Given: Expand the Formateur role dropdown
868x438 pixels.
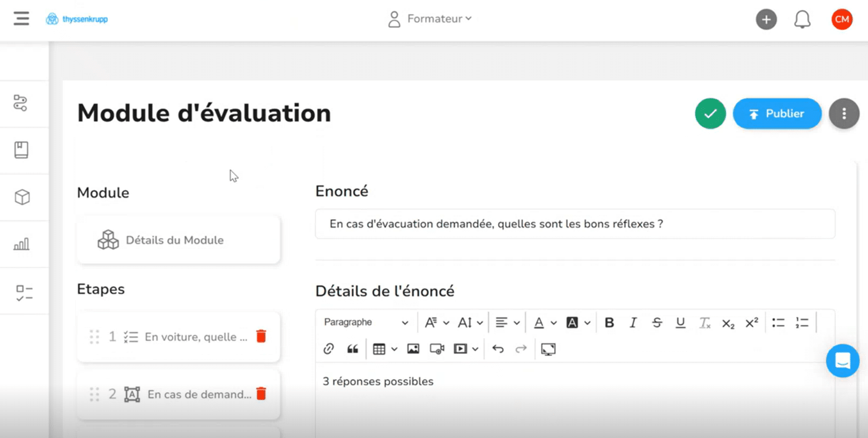Looking at the screenshot, I should tap(430, 19).
